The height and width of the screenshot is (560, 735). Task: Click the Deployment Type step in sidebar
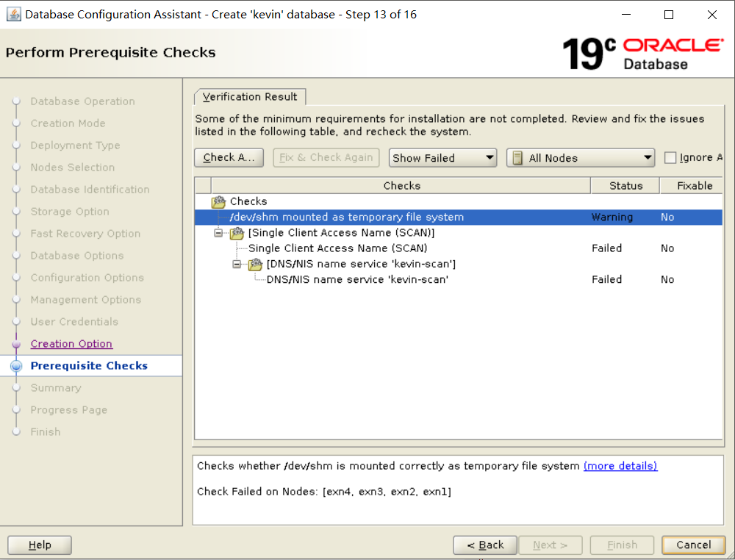[x=75, y=146]
